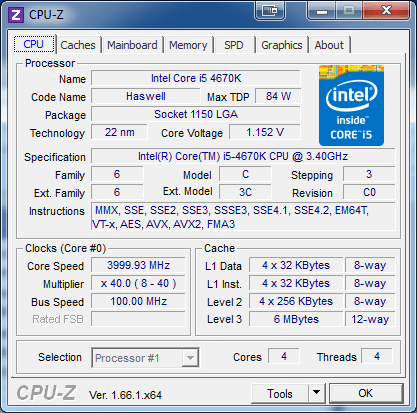Click the Instructions list starting with MMX
Screen dimensions: 417x413
243,217
